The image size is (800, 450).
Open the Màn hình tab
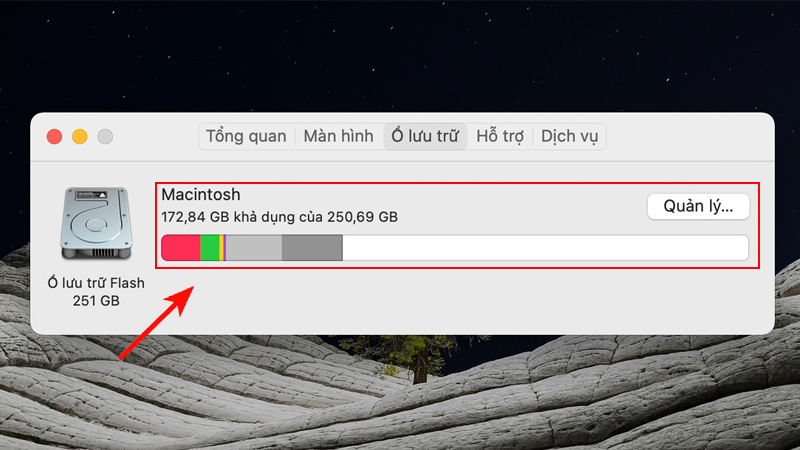(338, 137)
